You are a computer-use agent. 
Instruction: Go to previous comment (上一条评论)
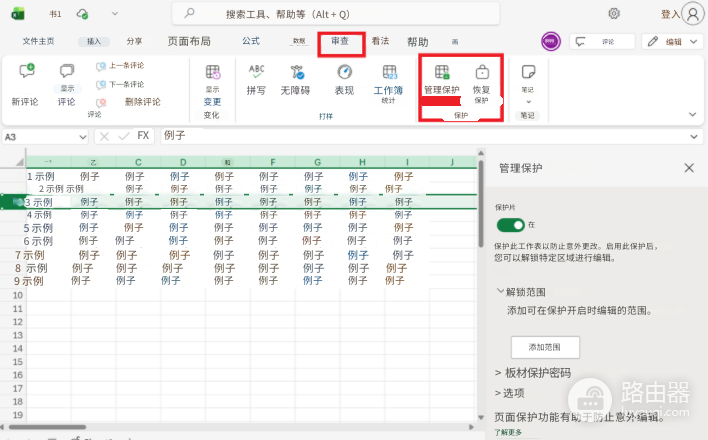[120, 66]
